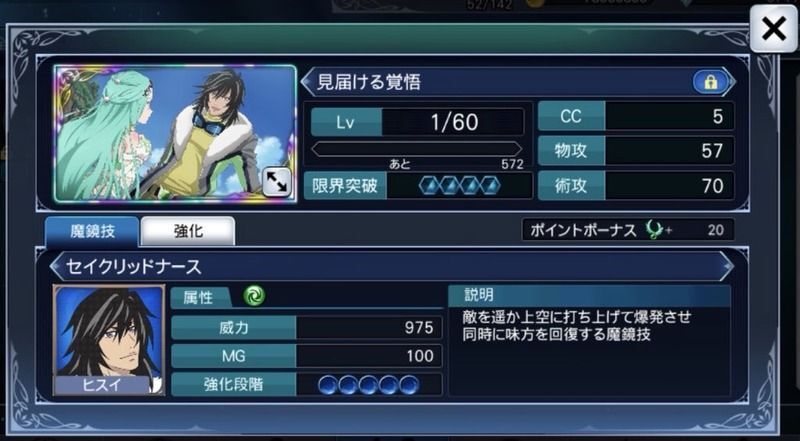Click the ポイントボーナス wreath icon

pos(655,230)
